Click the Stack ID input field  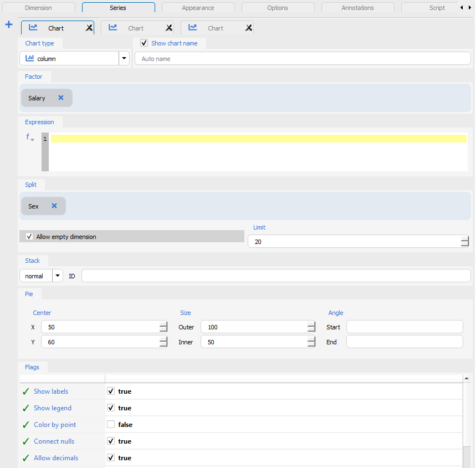[x=276, y=276]
